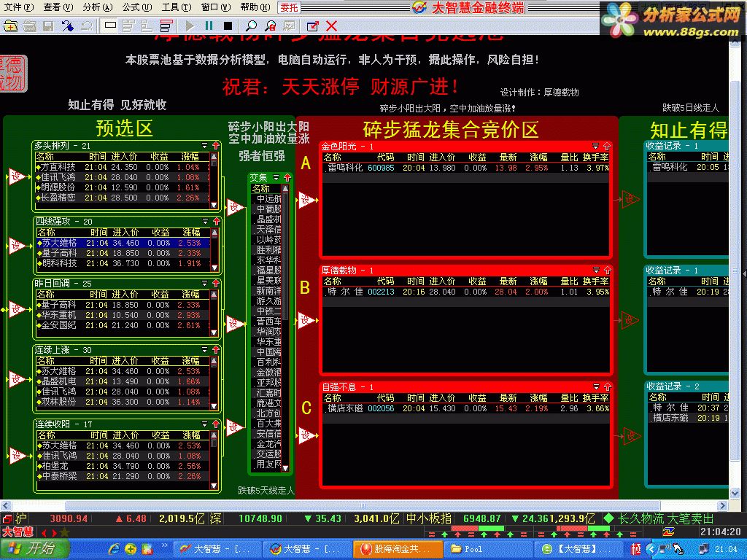Open the 多头排列 panel dropdown triangle
747x560 pixels.
point(205,145)
